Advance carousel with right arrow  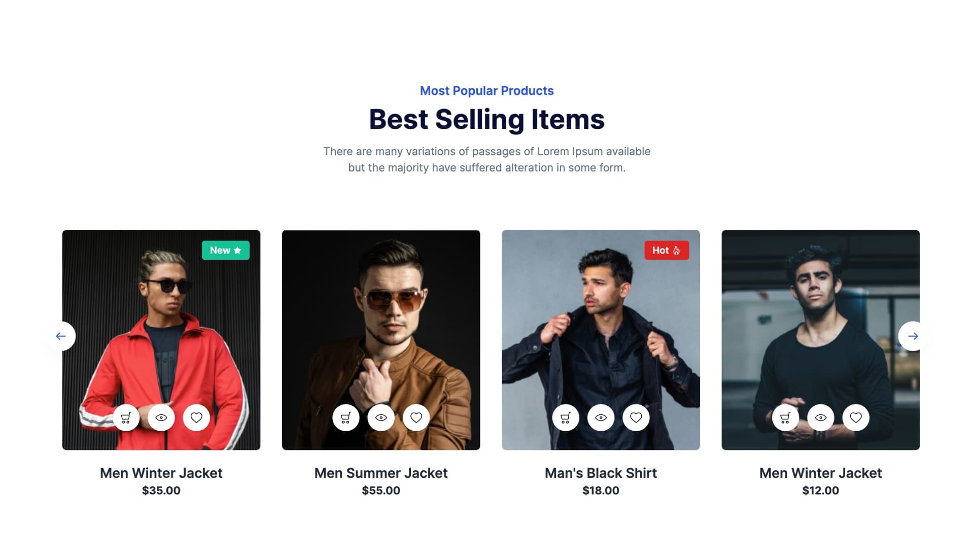point(913,336)
